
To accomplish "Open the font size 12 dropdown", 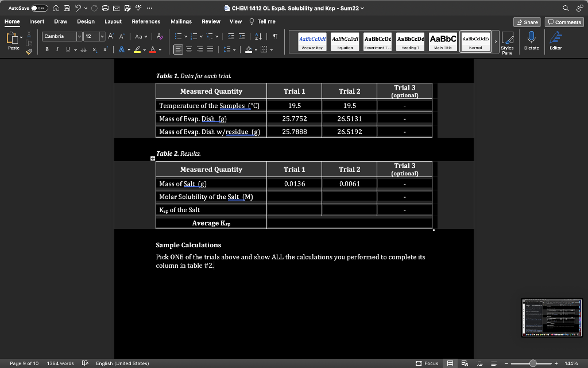I will point(102,36).
